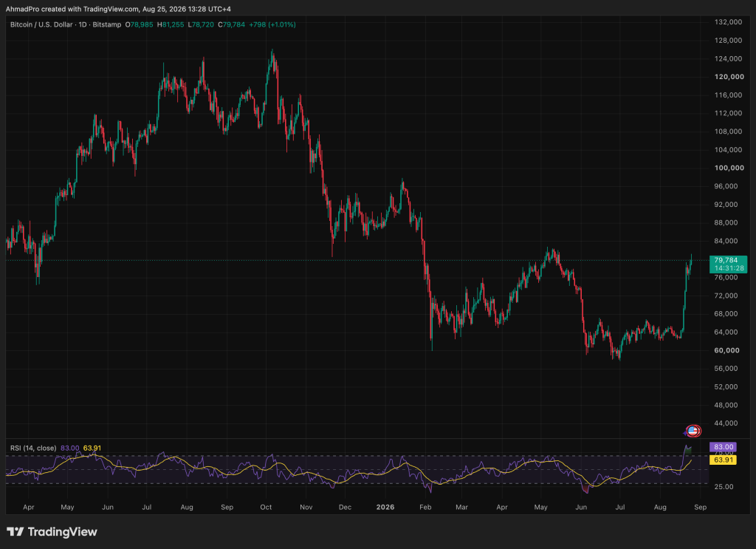Screen dimensions: 756x549
Task: Click the +798 (+1.01%) change value
Action: 272,24
